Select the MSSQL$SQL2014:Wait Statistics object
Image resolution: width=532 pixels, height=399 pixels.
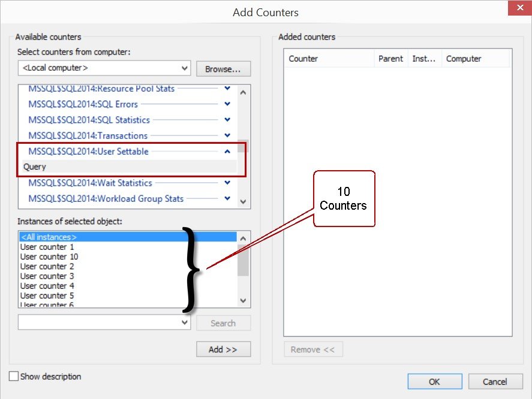[x=90, y=183]
